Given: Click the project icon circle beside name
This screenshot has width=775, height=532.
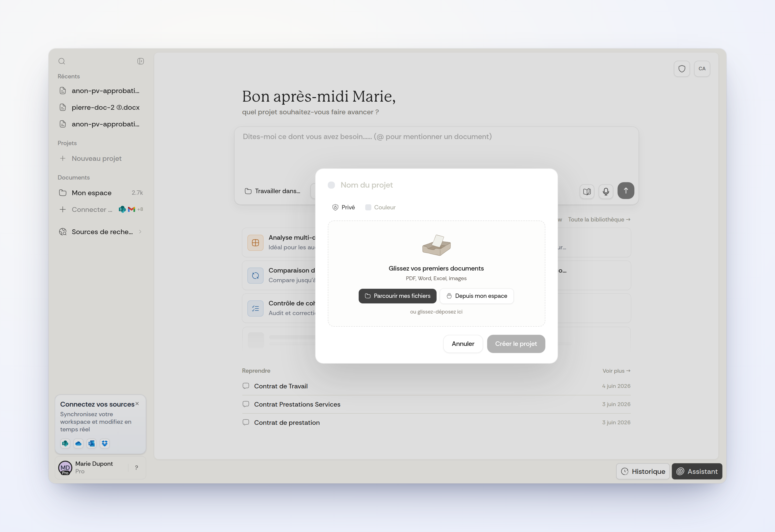Looking at the screenshot, I should pos(331,185).
